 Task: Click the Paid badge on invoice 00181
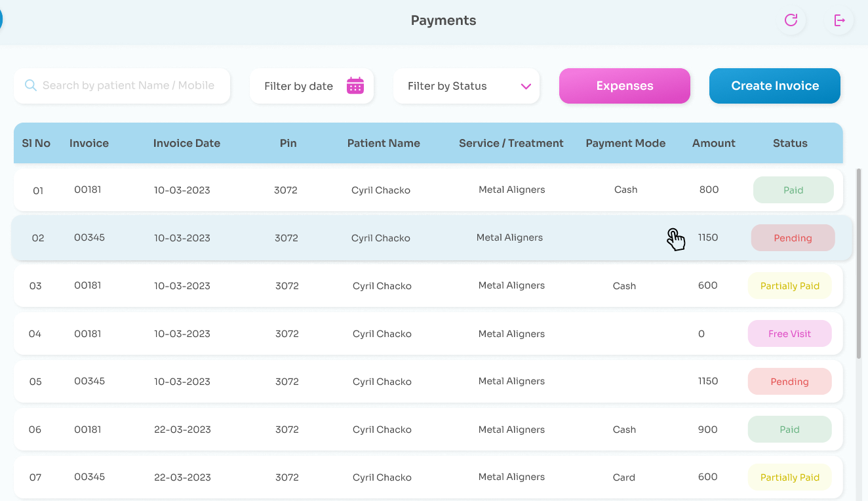[x=793, y=190]
